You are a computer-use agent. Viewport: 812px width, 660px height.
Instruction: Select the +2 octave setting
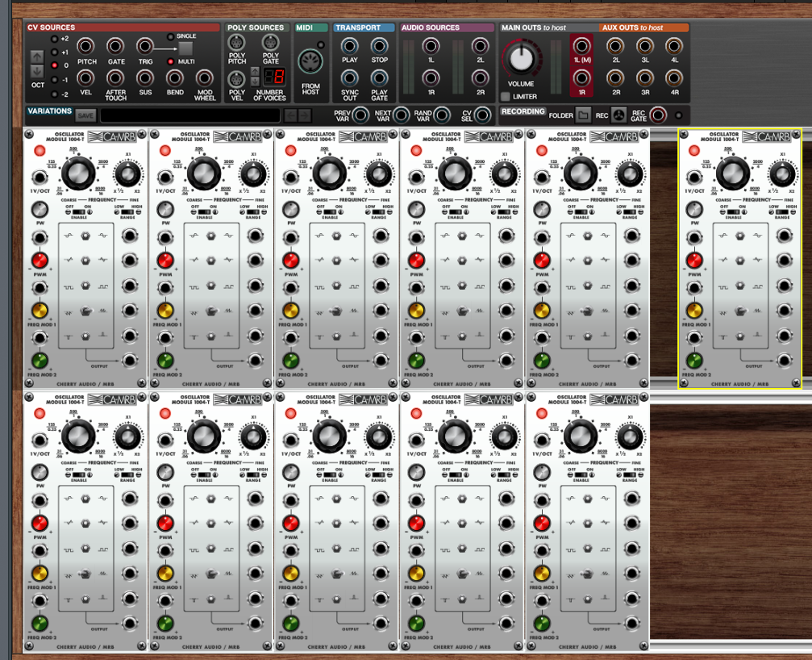pyautogui.click(x=54, y=39)
